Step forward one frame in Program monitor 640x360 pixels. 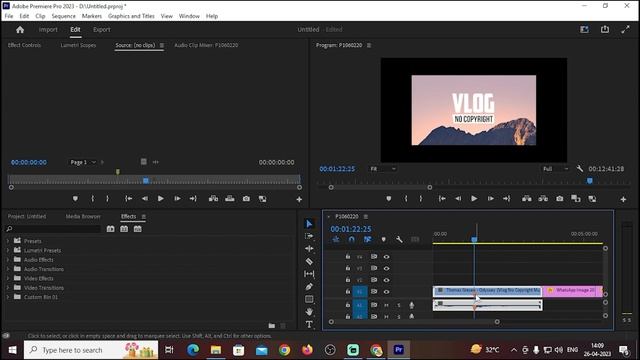[x=490, y=199]
